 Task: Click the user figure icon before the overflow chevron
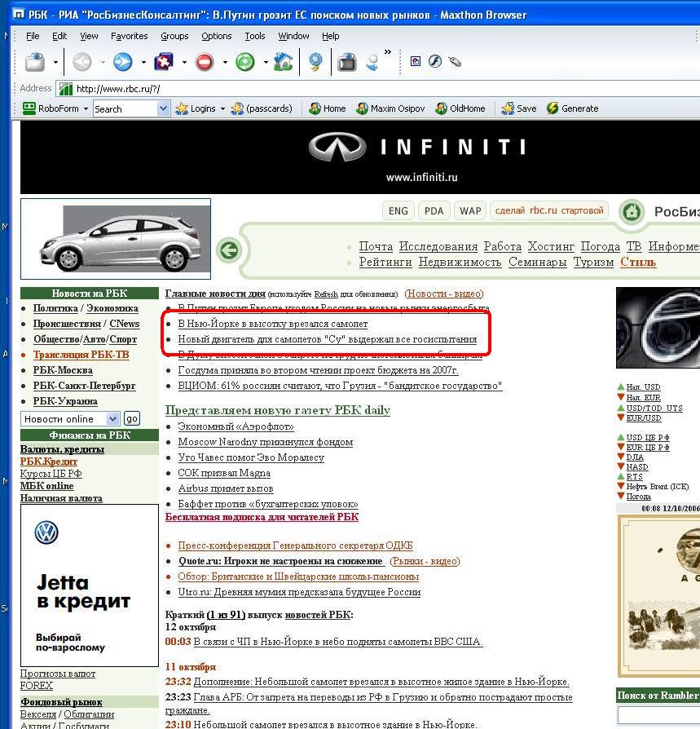coord(372,62)
